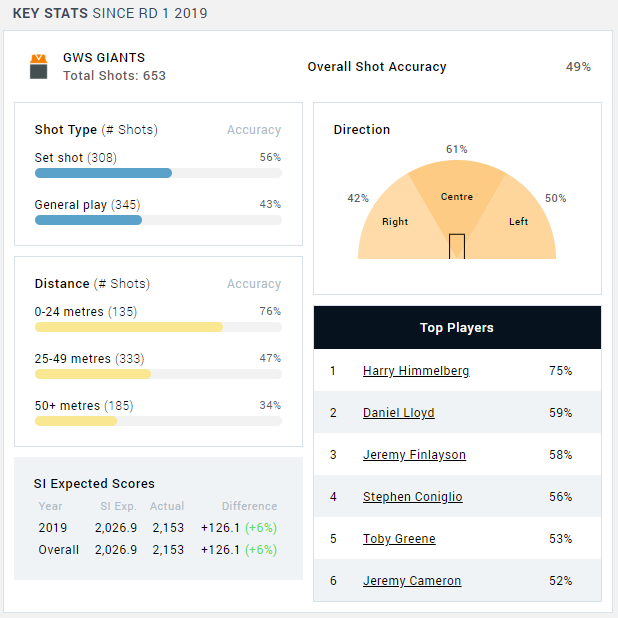Select Jeremy Finlayson in Top Players
This screenshot has height=618, width=618.
(414, 455)
